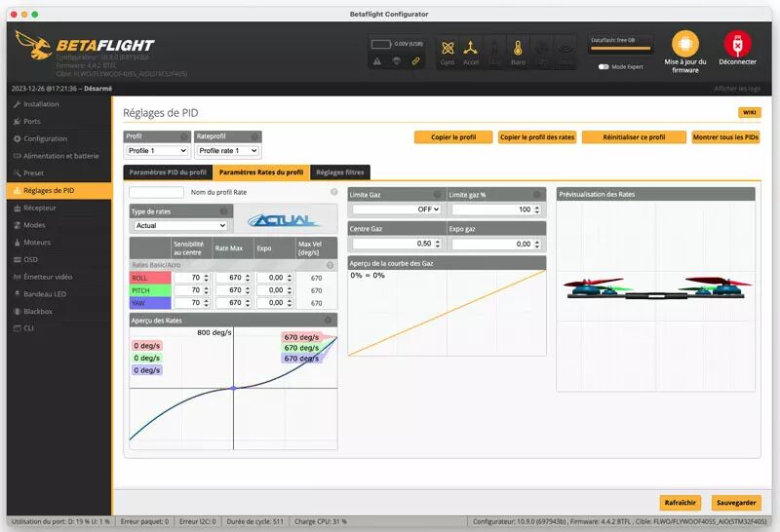Click help icon next to Nom du profil Rate
780x532 pixels.
click(x=333, y=192)
